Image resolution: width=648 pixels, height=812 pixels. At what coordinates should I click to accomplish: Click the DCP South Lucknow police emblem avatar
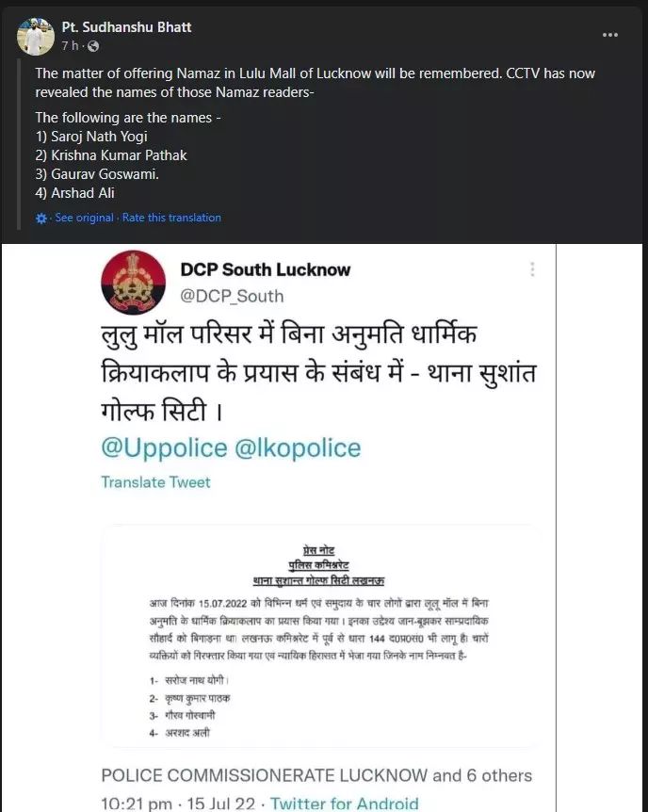(133, 283)
